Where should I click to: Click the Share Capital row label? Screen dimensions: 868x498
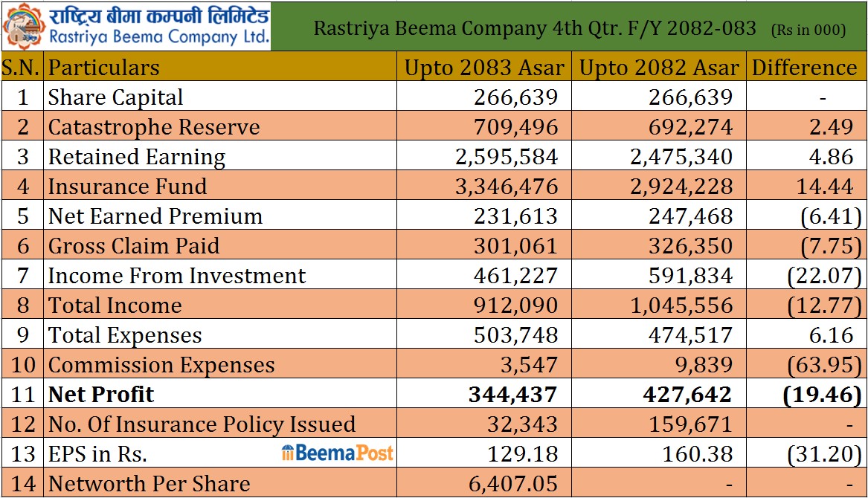[115, 97]
